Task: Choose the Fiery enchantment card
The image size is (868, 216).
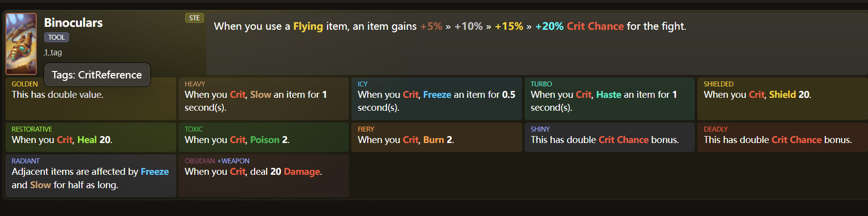Action: pyautogui.click(x=436, y=137)
